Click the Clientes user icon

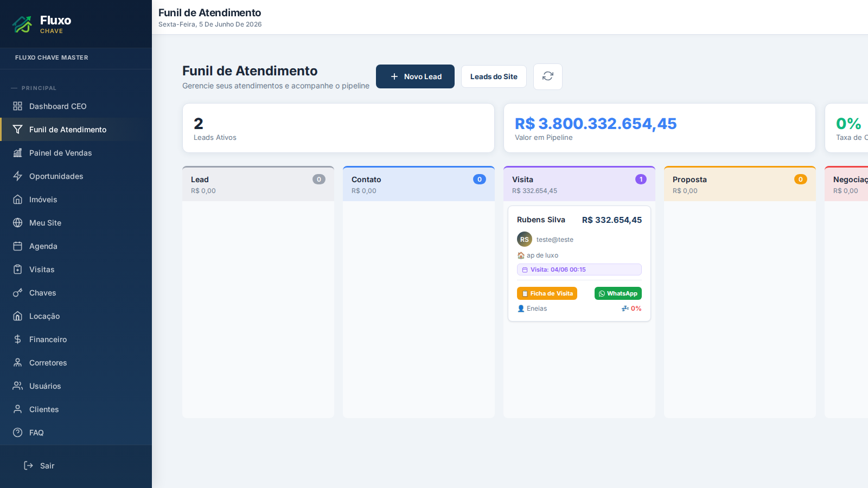point(18,409)
